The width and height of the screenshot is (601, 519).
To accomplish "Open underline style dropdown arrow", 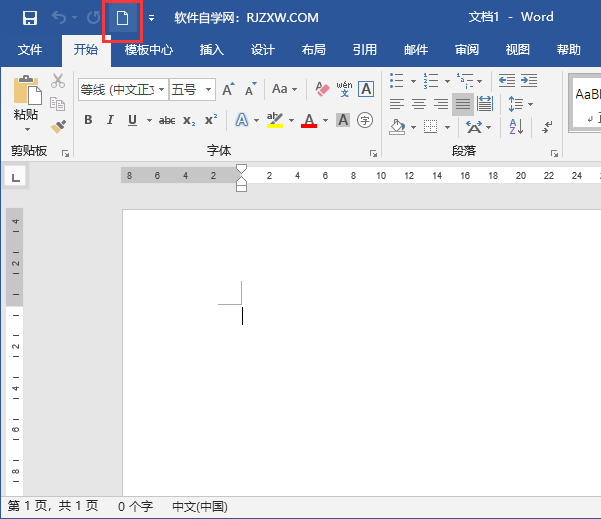I will click(149, 120).
